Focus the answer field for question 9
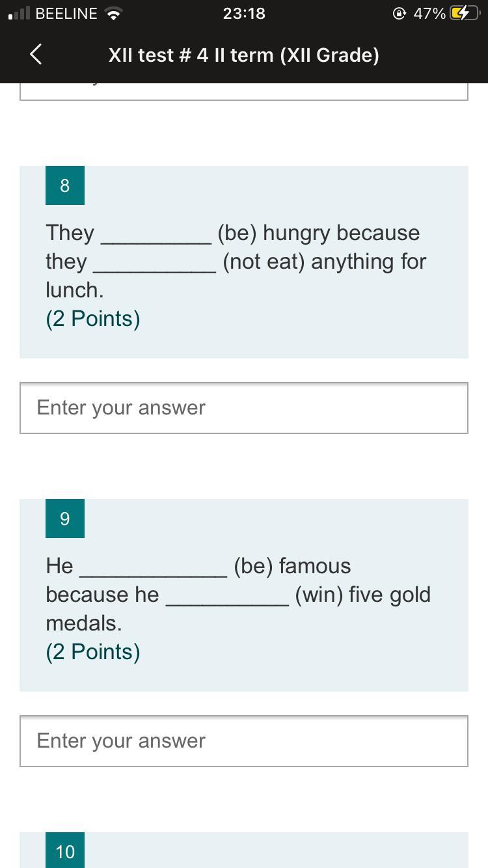Screen dimensions: 488x868 point(244,741)
